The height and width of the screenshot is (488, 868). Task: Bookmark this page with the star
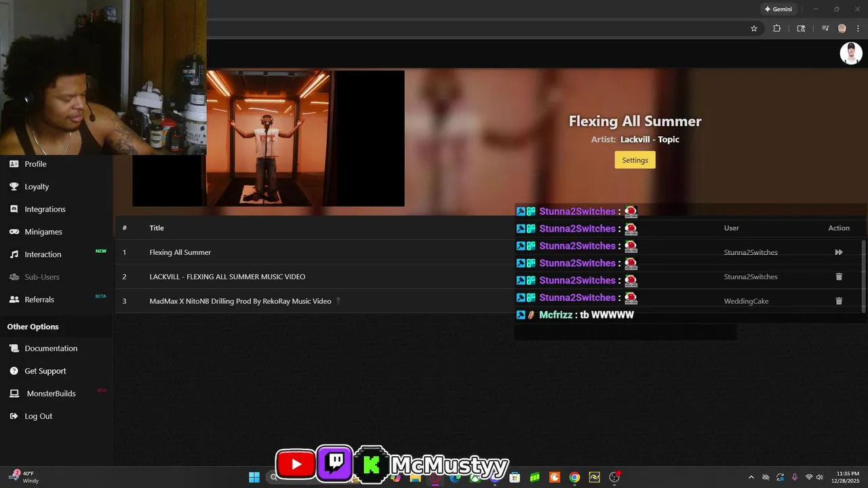tap(754, 28)
